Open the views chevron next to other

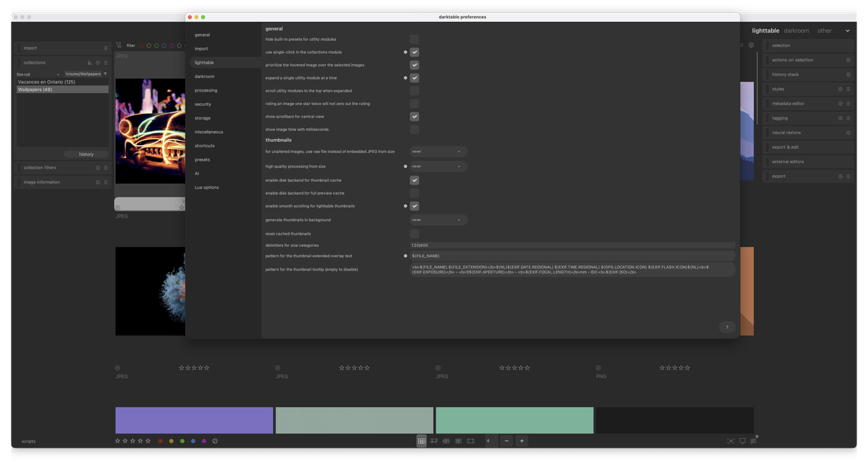tap(847, 31)
